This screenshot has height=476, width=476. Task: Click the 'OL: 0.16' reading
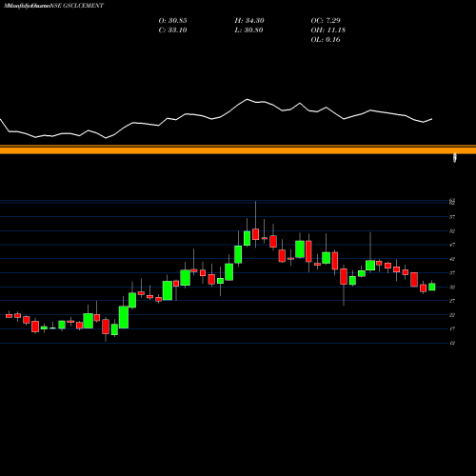click(326, 39)
